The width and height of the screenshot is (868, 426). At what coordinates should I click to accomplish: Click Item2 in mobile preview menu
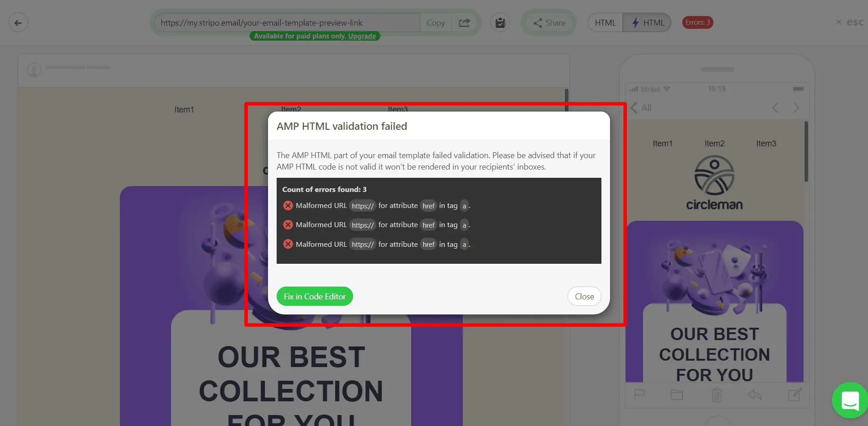tap(714, 144)
